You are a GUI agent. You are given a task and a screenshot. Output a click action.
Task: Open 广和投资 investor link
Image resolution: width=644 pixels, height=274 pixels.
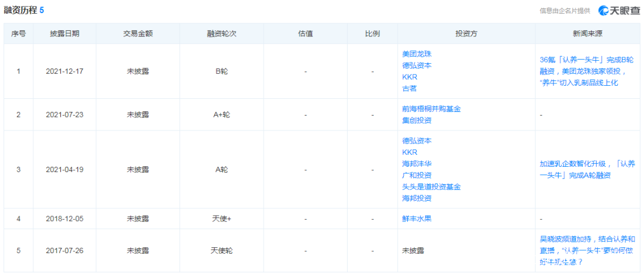tap(417, 175)
